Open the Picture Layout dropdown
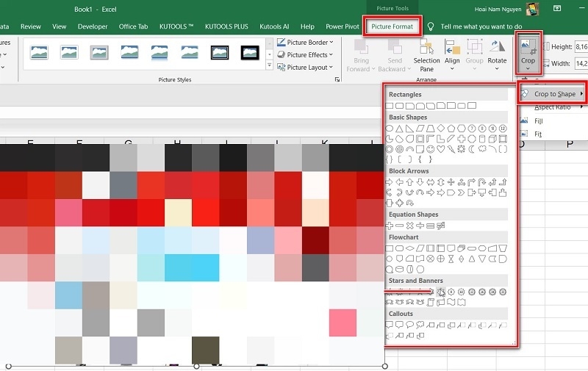This screenshot has height=371, width=588. click(x=306, y=68)
